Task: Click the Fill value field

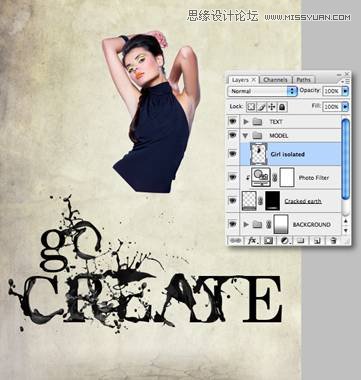Action: 332,107
